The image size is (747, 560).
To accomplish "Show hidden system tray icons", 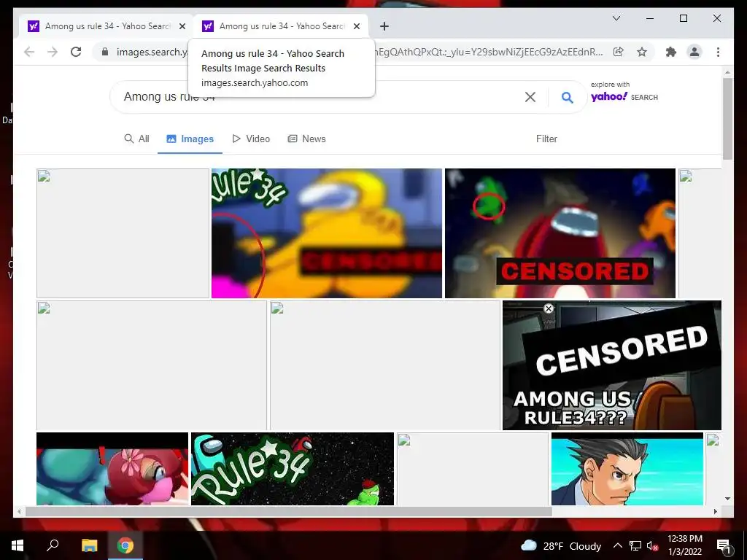I will point(617,545).
